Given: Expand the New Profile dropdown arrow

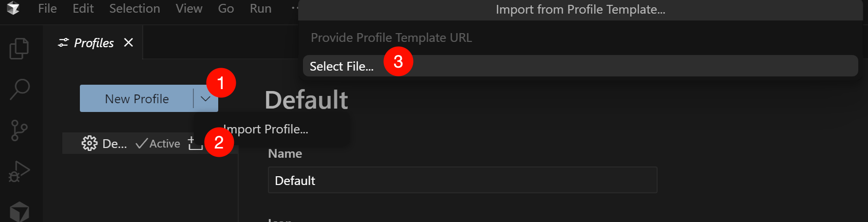Looking at the screenshot, I should click(x=206, y=99).
